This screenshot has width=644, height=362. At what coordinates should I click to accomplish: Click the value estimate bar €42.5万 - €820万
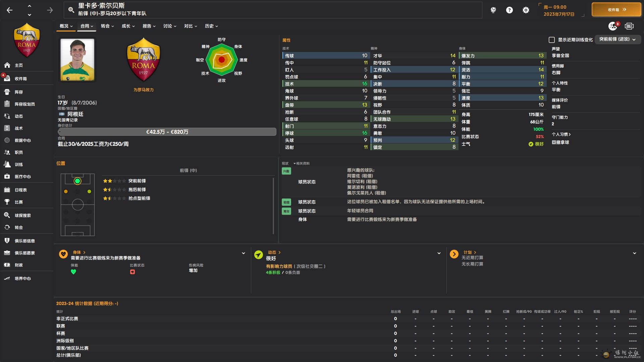pos(167,132)
